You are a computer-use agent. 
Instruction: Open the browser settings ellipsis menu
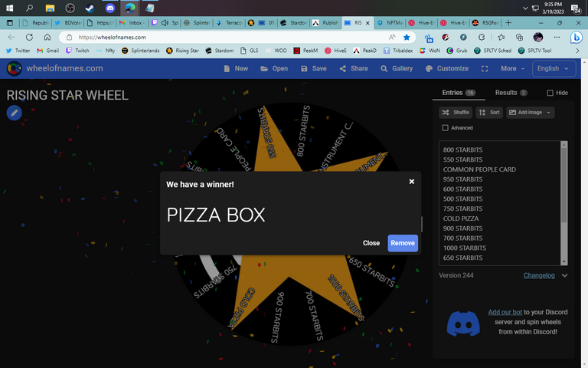pyautogui.click(x=557, y=37)
